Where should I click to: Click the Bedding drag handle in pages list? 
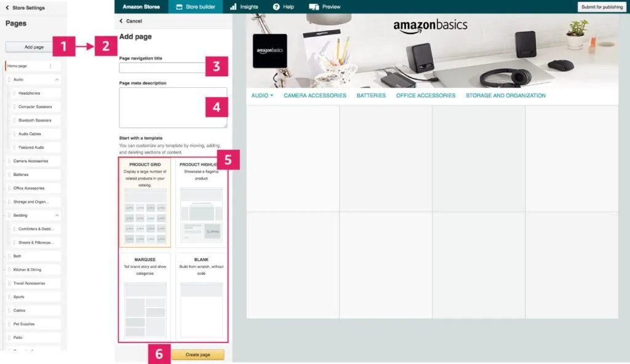(9, 215)
